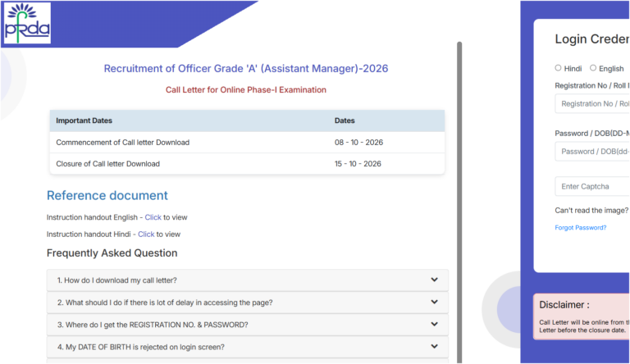Click chevron beside REGISTRATION NO. & PASSWORD question
Image resolution: width=630 pixels, height=364 pixels.
[434, 324]
